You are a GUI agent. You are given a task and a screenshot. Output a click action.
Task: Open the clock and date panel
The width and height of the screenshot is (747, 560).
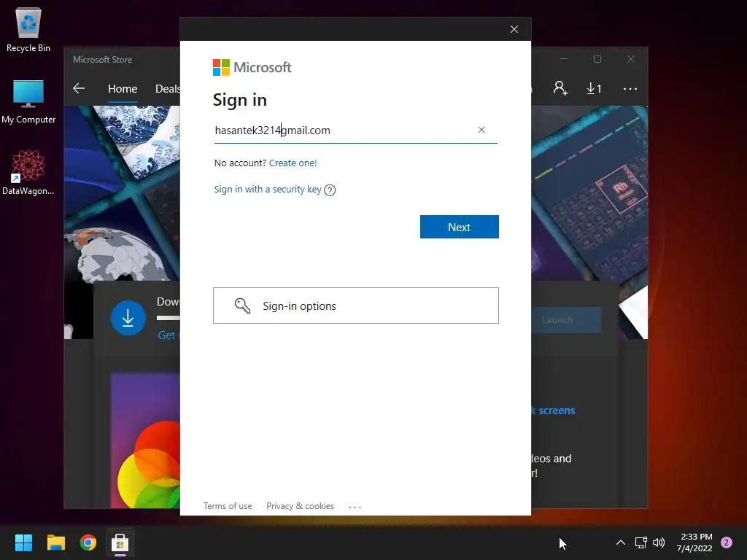pyautogui.click(x=695, y=542)
